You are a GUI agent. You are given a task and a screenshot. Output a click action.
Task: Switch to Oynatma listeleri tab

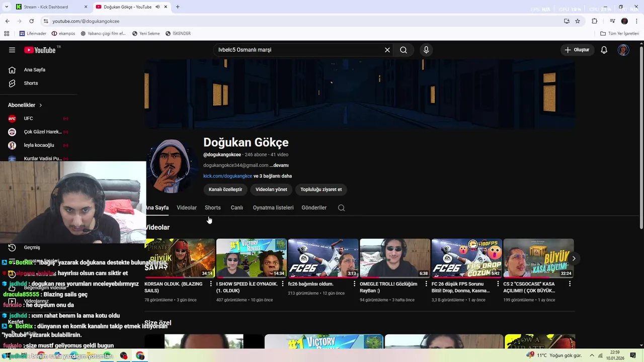click(273, 208)
